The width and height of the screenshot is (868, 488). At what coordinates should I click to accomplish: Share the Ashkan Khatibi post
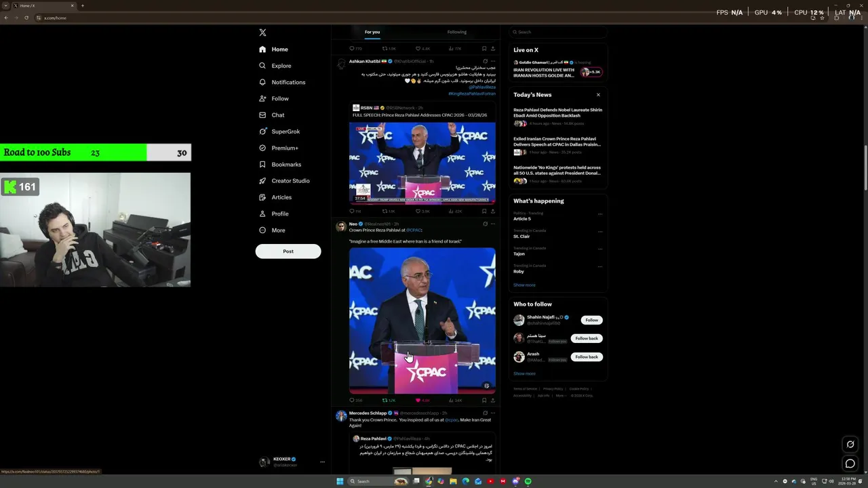click(493, 211)
